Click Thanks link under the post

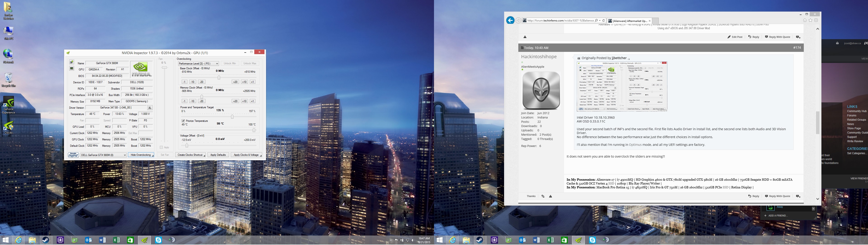(531, 196)
